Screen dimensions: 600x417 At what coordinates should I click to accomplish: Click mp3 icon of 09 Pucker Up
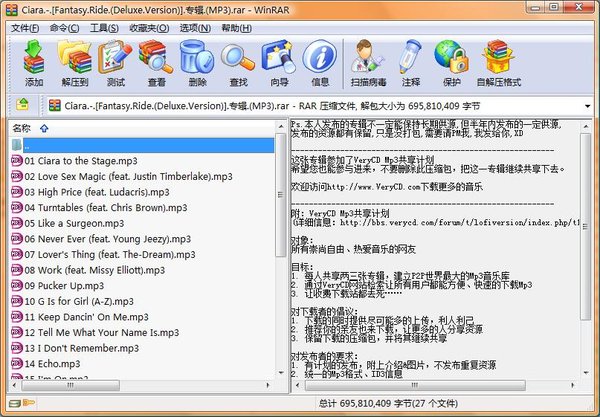[16, 285]
